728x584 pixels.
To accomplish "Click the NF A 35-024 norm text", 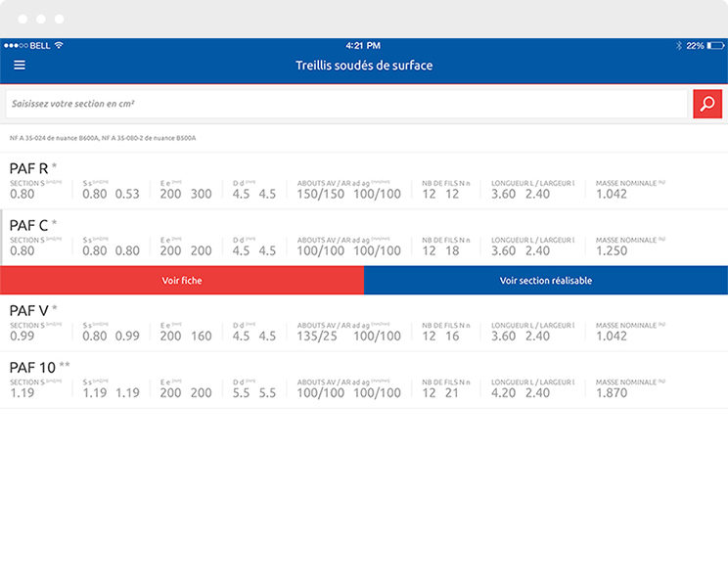I will (103, 138).
